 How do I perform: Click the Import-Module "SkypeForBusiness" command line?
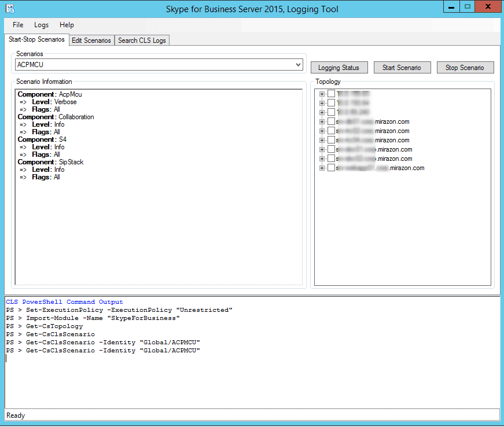point(93,318)
